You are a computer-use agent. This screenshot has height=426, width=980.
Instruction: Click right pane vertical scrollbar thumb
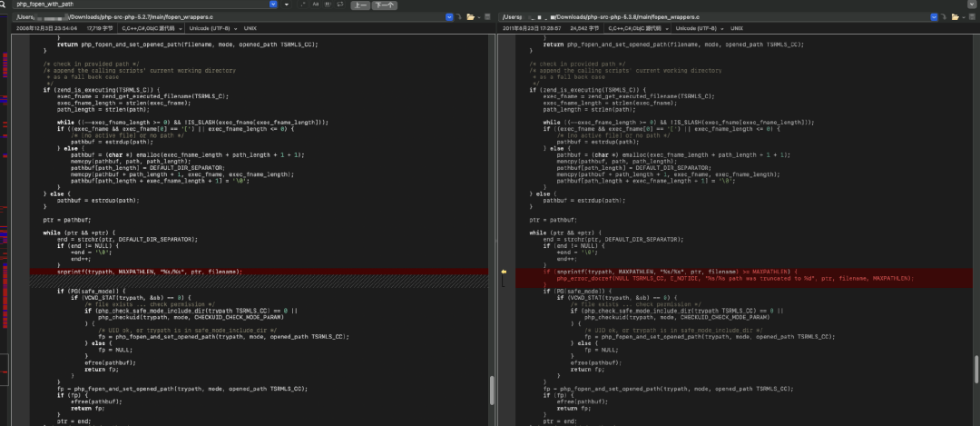(976, 369)
